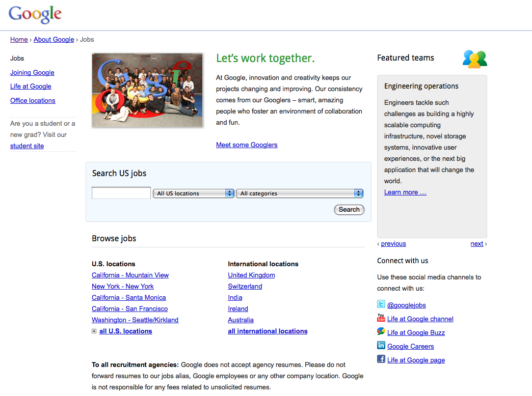Screen dimensions: 532x396
Task: Show previous featured team
Action: tap(393, 244)
